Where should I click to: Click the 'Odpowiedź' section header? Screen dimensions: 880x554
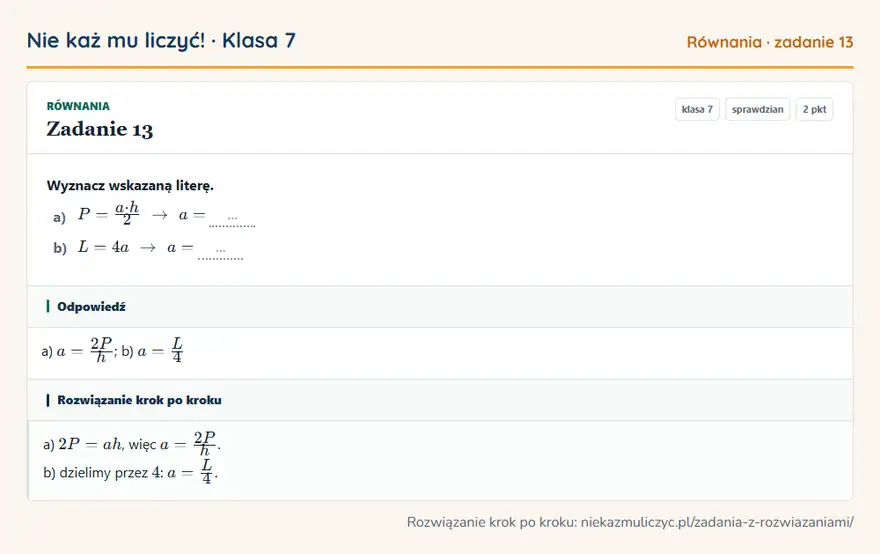tap(91, 306)
